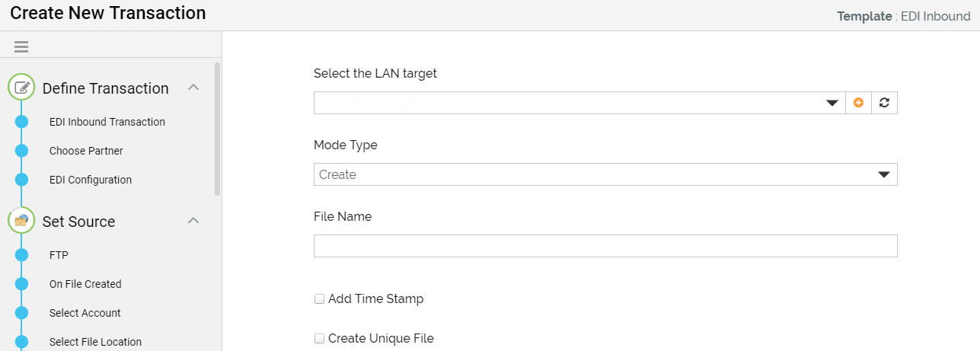980x351 pixels.
Task: Click the sidebar vertical scrollbar
Action: [218, 129]
